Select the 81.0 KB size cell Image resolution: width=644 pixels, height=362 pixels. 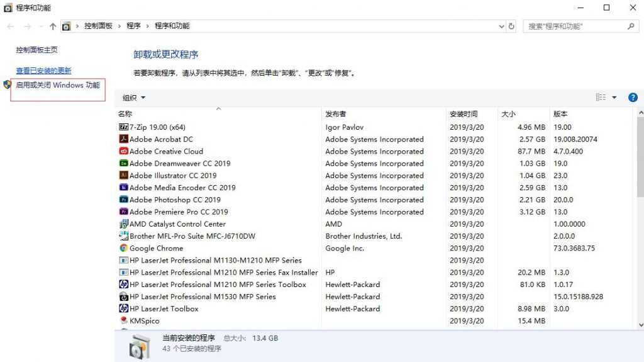(532, 285)
